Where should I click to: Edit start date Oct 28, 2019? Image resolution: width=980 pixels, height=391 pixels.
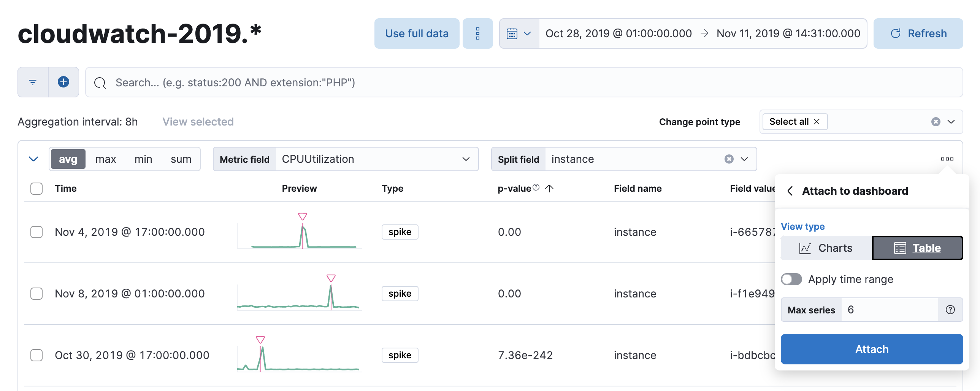click(618, 33)
